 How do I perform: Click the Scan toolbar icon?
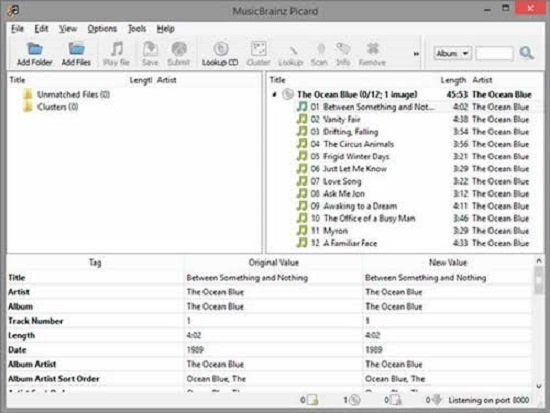pyautogui.click(x=320, y=49)
